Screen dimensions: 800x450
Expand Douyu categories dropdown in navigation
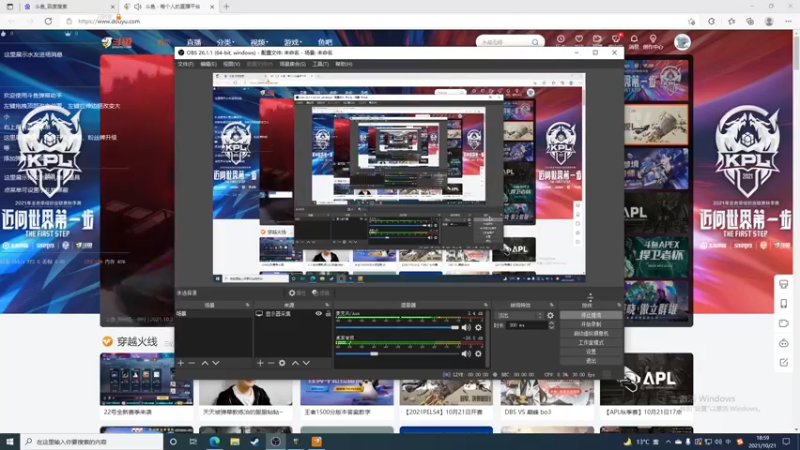[x=225, y=42]
